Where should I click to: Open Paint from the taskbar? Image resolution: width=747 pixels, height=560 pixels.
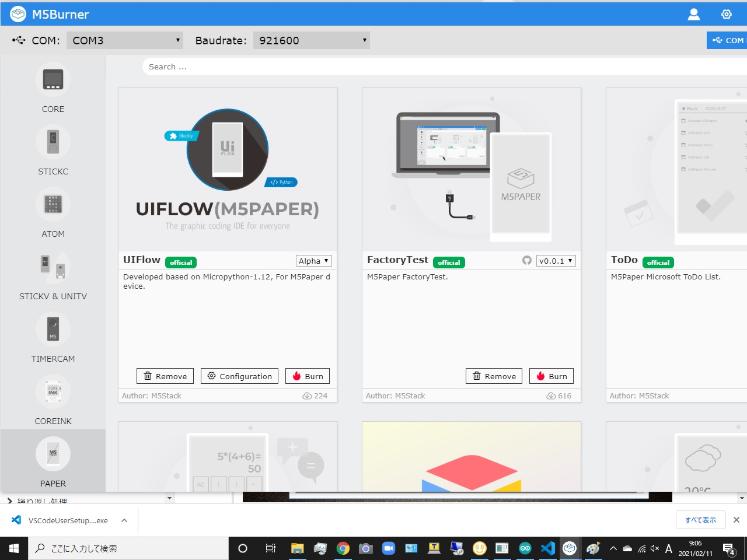(x=593, y=548)
